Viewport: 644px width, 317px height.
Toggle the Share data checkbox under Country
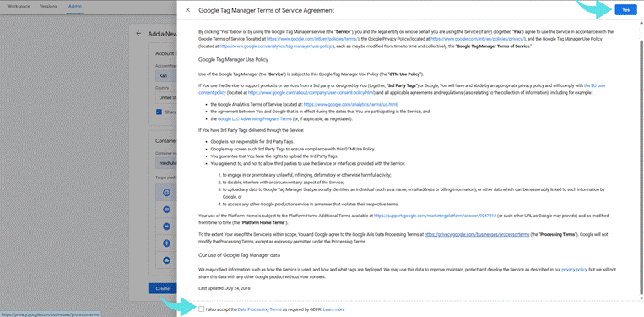point(159,112)
